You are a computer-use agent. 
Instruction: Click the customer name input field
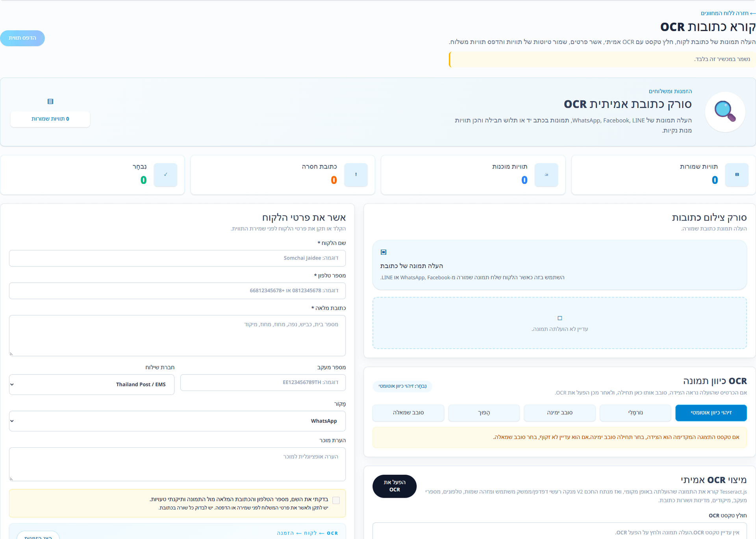(x=177, y=258)
